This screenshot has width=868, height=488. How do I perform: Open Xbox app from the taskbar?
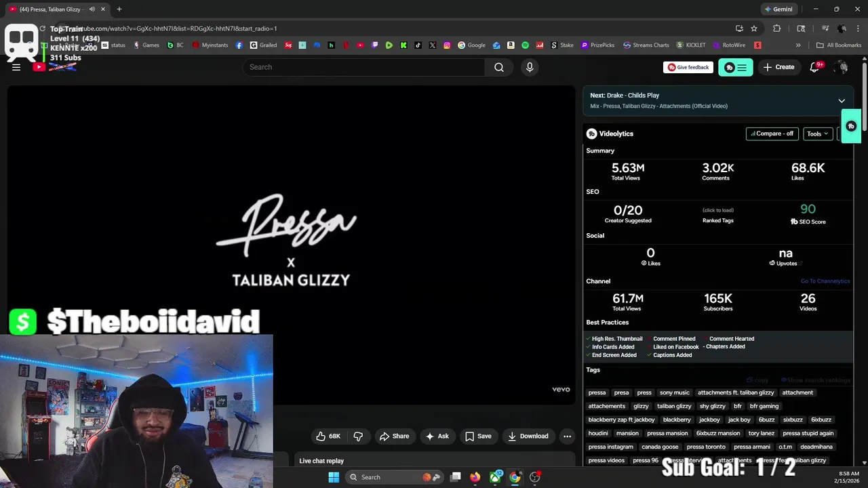click(x=496, y=477)
